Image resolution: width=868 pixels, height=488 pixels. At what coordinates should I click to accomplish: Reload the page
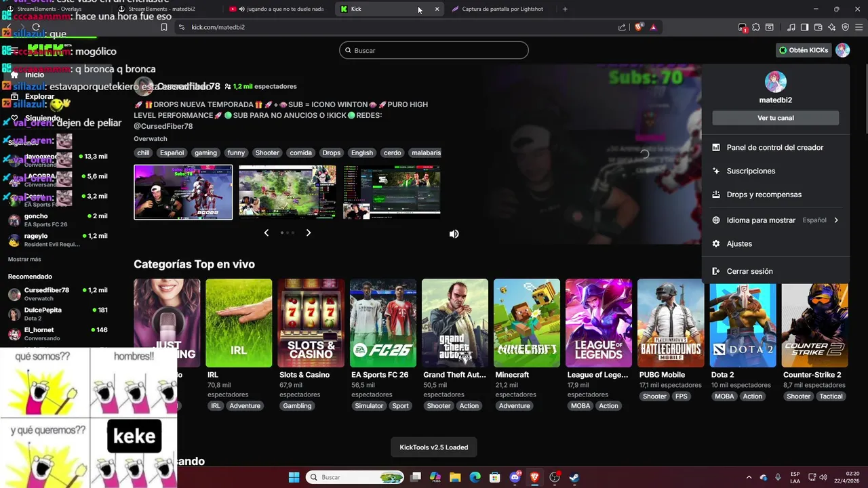tap(36, 27)
